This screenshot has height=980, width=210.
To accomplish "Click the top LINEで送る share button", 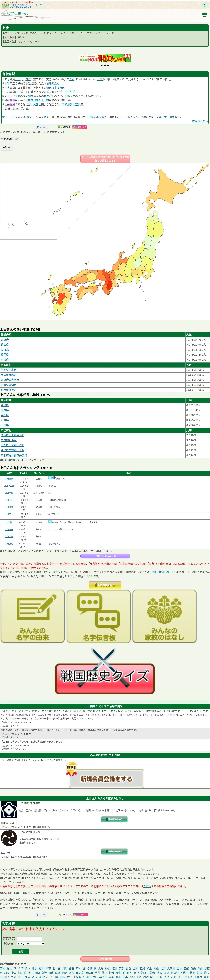I will tap(64, 127).
